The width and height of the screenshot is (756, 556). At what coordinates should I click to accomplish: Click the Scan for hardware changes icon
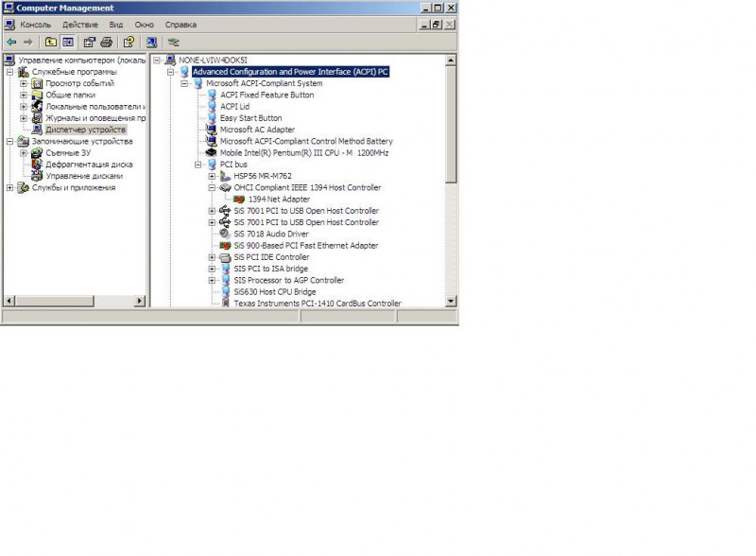(x=173, y=42)
